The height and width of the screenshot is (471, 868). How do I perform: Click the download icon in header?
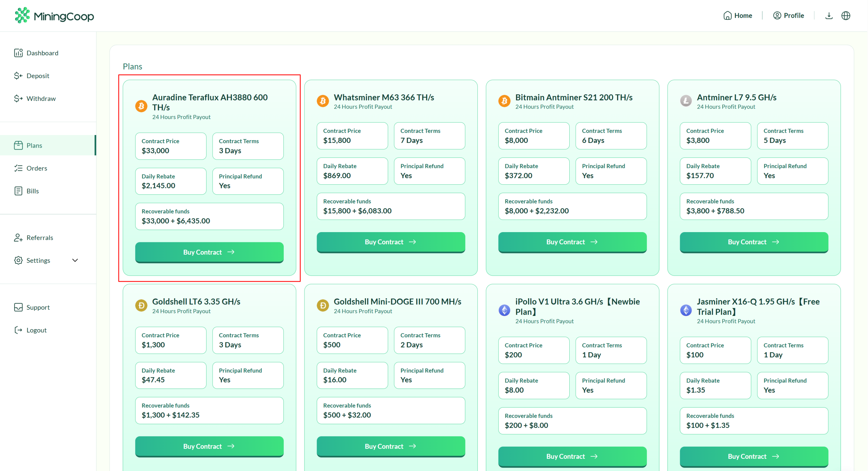tap(829, 16)
